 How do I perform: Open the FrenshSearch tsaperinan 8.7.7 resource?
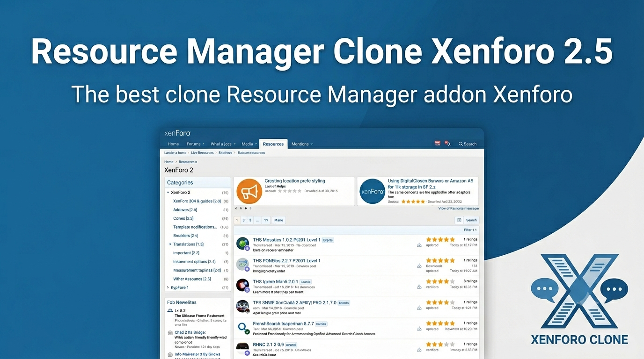click(284, 323)
